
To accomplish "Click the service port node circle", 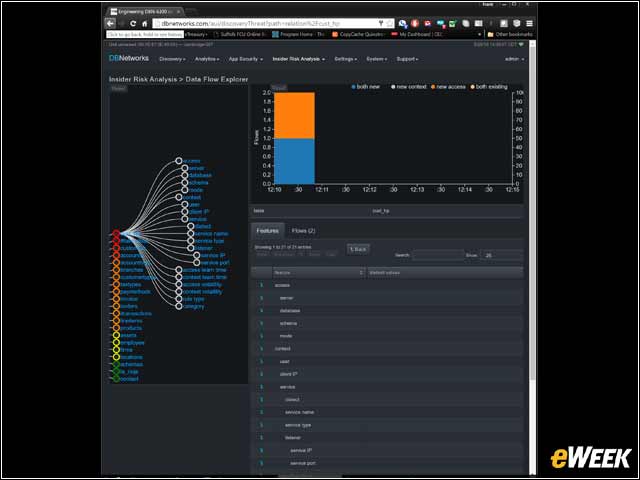I will coord(197,262).
